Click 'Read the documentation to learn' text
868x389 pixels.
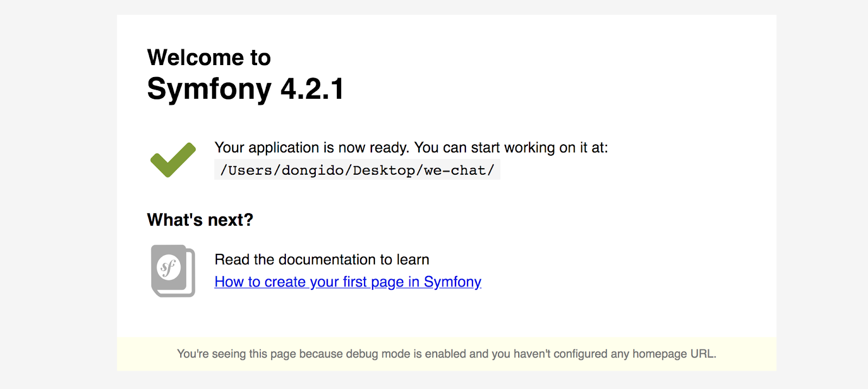322,259
